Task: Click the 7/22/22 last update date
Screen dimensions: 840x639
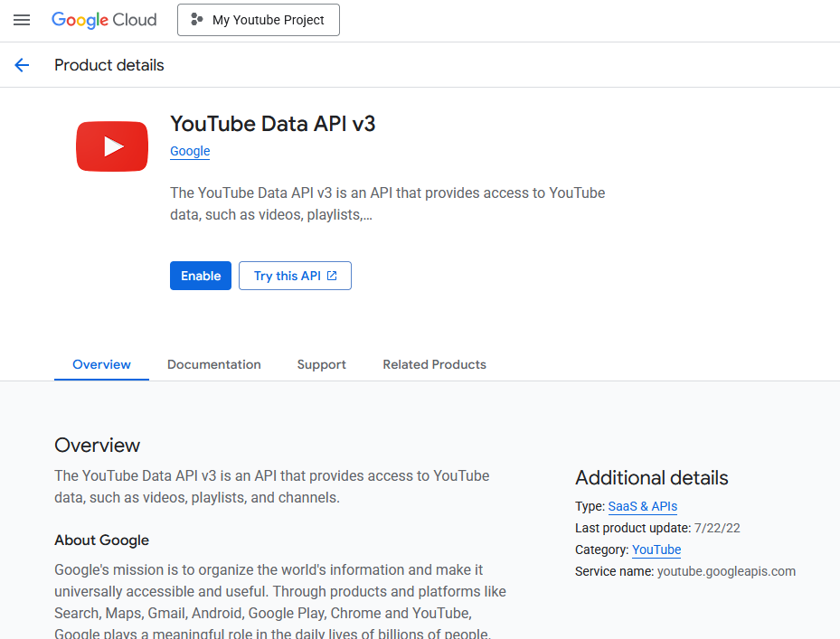Action: [x=717, y=528]
